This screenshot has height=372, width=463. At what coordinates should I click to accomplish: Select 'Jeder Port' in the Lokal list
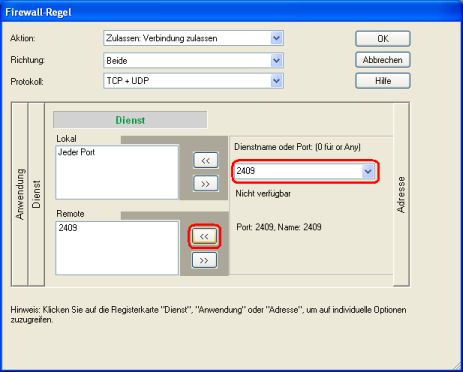pos(76,152)
